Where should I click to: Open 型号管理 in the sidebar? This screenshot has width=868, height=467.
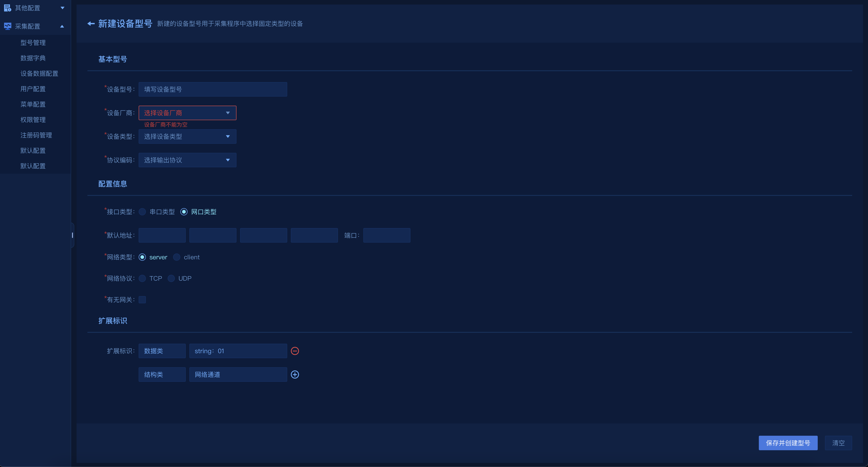(x=33, y=43)
